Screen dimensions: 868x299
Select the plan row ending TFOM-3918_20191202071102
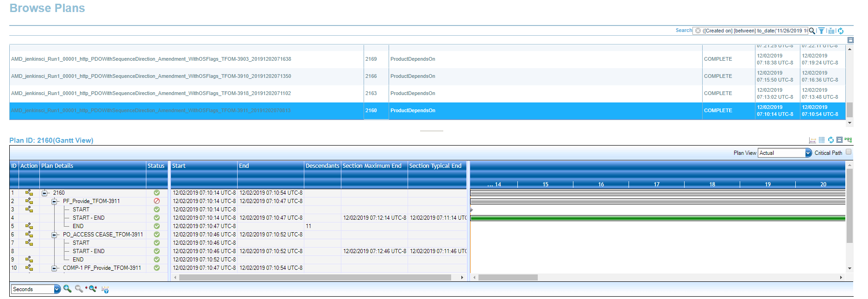[427, 94]
